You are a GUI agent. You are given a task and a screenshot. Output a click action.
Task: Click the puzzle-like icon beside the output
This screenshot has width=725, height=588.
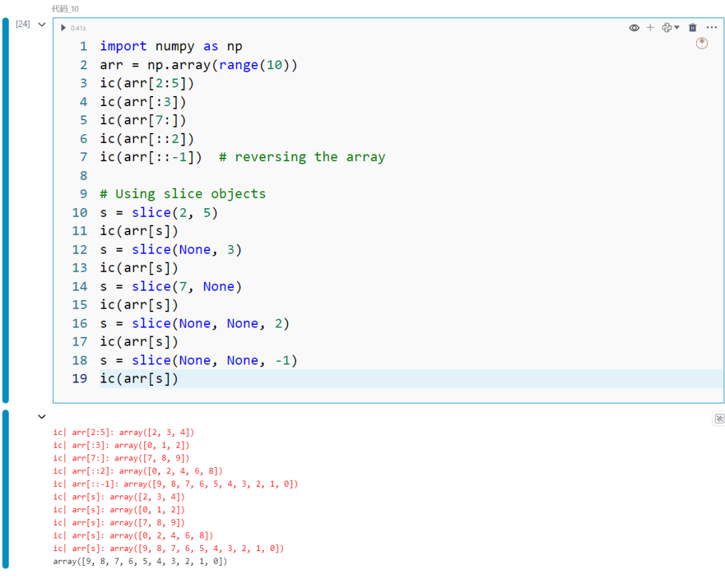[718, 418]
